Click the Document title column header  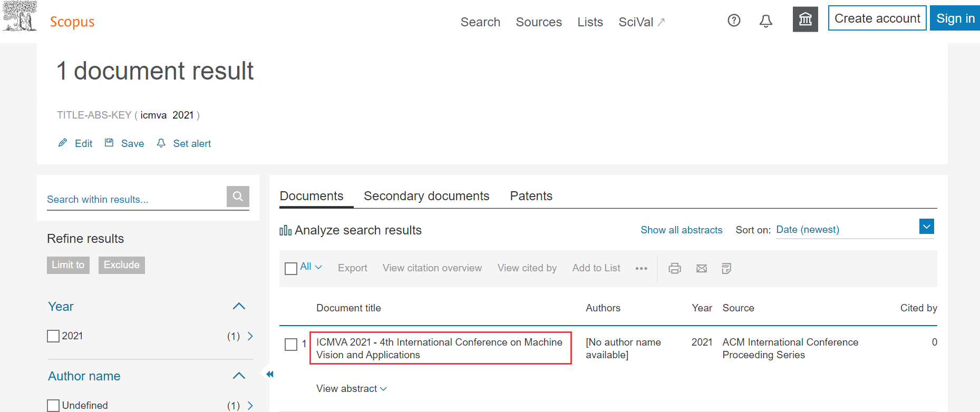tap(348, 308)
